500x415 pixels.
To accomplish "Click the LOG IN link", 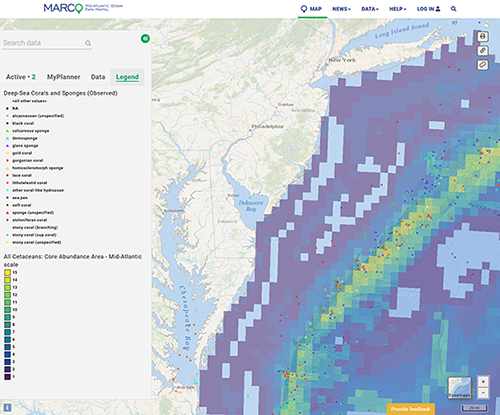I will (x=428, y=9).
